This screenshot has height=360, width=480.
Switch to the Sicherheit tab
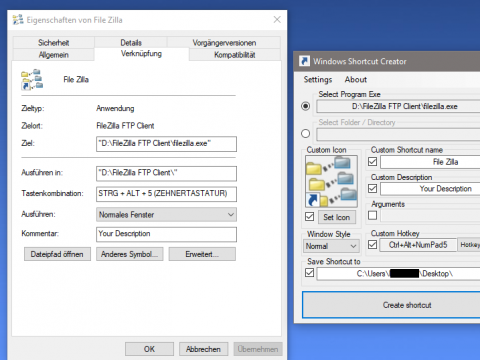[x=53, y=43]
